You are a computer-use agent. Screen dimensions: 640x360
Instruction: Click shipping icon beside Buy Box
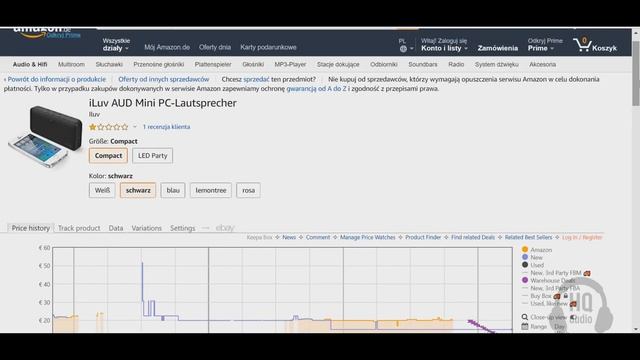[x=557, y=296]
